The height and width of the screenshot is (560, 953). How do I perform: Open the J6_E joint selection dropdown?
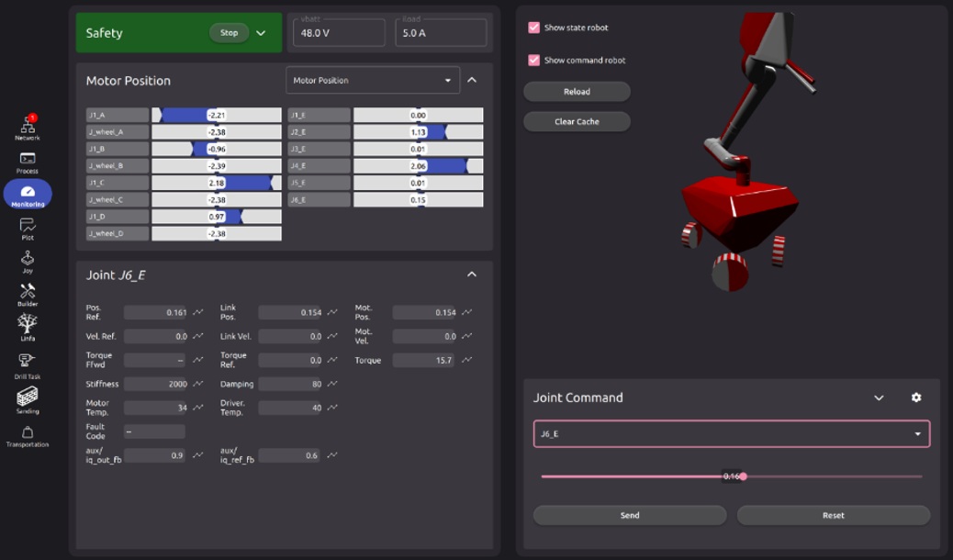coord(731,434)
